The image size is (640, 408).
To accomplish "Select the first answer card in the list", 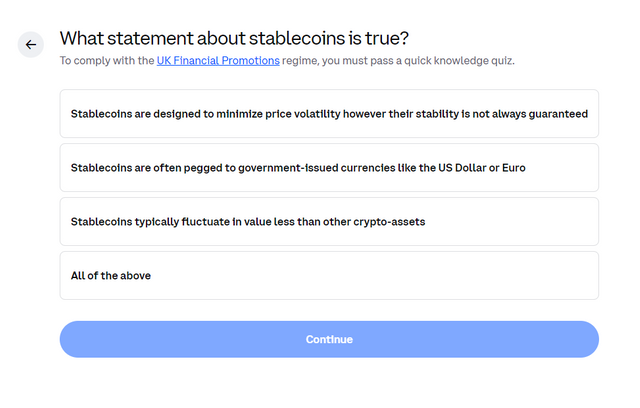I will pyautogui.click(x=329, y=113).
